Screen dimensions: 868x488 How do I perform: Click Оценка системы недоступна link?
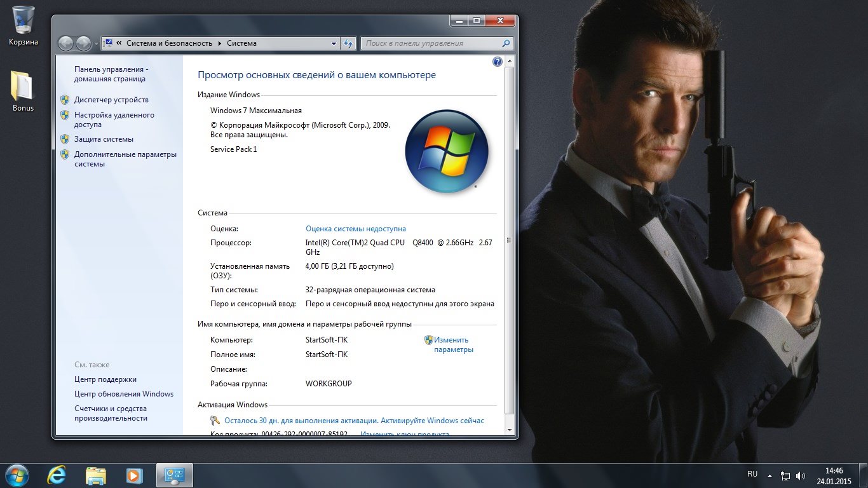point(356,229)
